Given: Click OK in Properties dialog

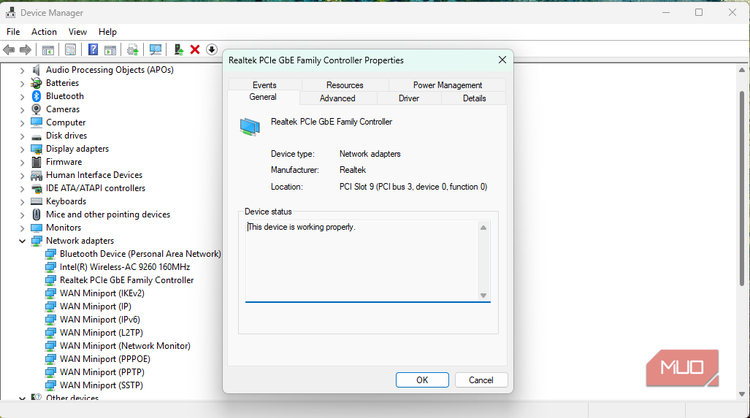Looking at the screenshot, I should pyautogui.click(x=422, y=380).
